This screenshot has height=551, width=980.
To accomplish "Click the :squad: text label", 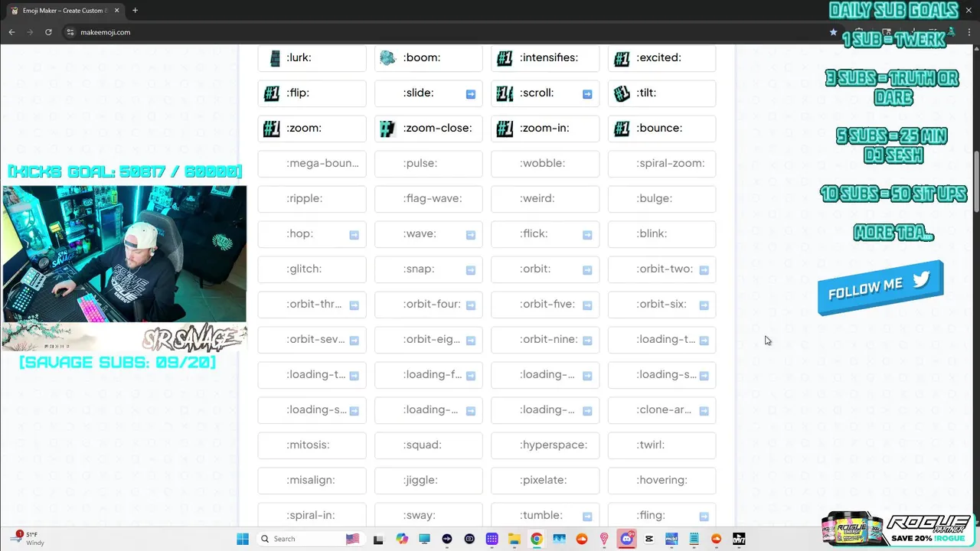I will [423, 445].
